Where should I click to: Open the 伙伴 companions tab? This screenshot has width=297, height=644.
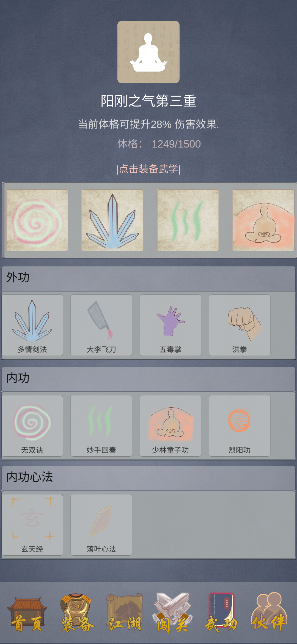click(x=269, y=612)
